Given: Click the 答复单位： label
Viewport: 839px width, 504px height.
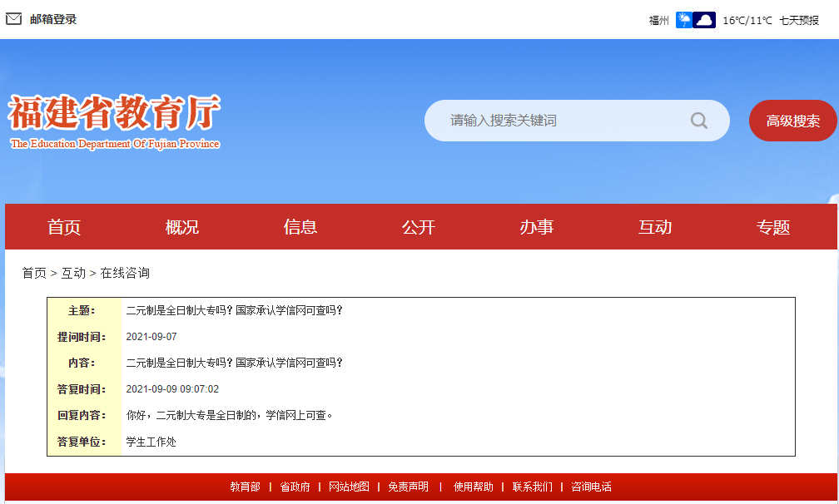Looking at the screenshot, I should (x=82, y=442).
